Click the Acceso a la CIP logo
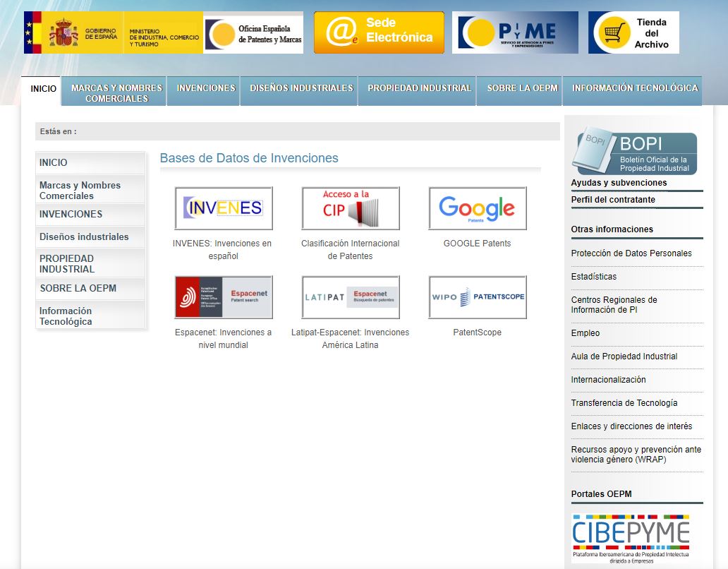 click(351, 208)
